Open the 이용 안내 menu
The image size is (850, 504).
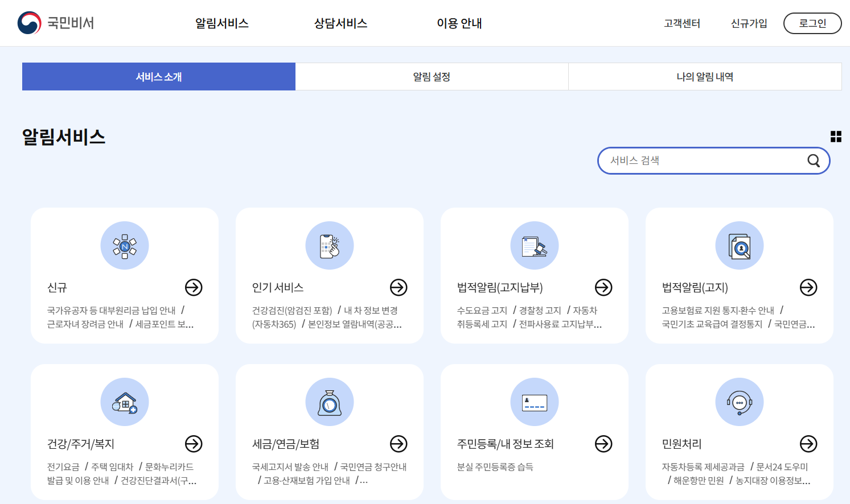(459, 23)
